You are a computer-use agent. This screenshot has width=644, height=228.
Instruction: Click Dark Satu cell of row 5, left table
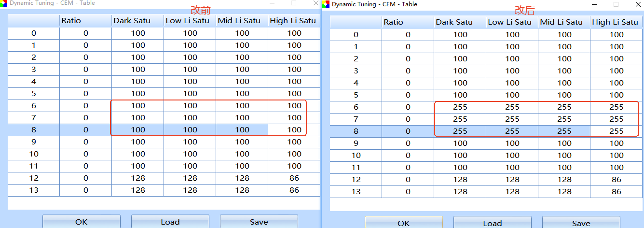[x=138, y=94]
